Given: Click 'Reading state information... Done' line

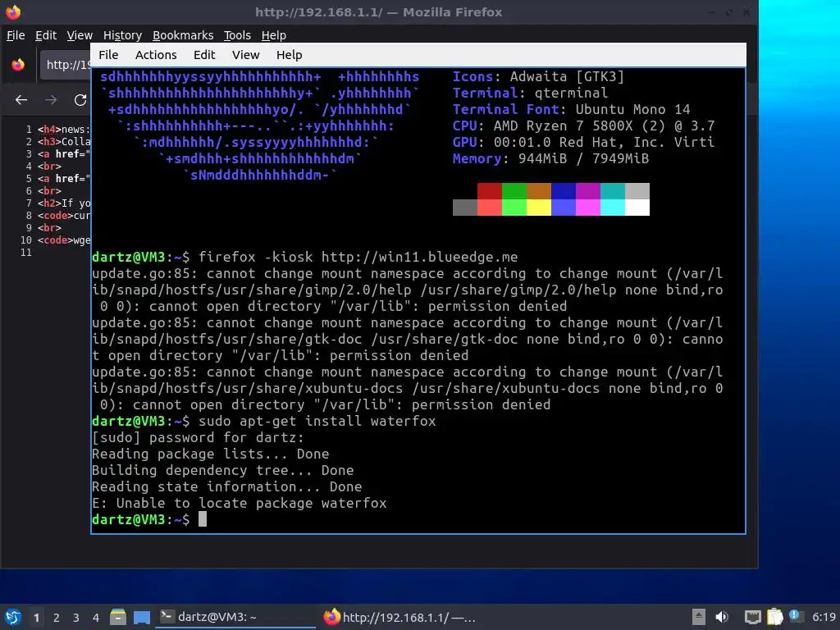Looking at the screenshot, I should pyautogui.click(x=226, y=487).
